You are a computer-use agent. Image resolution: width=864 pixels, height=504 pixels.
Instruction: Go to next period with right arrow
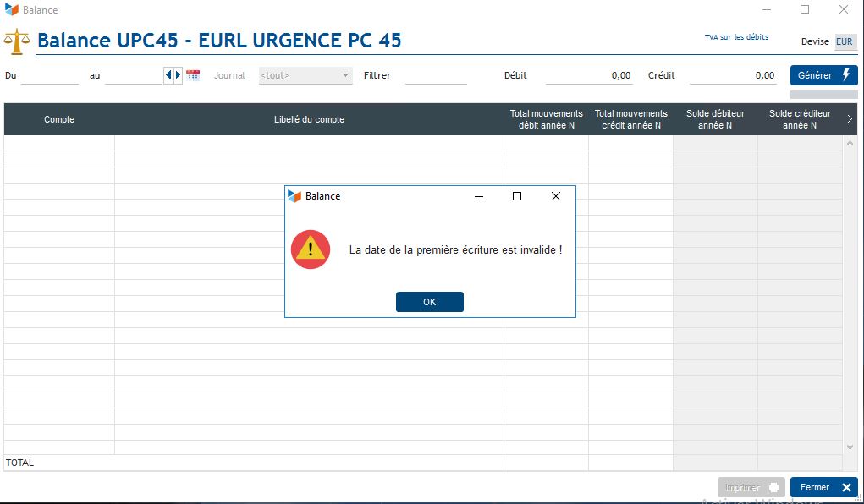(x=178, y=75)
